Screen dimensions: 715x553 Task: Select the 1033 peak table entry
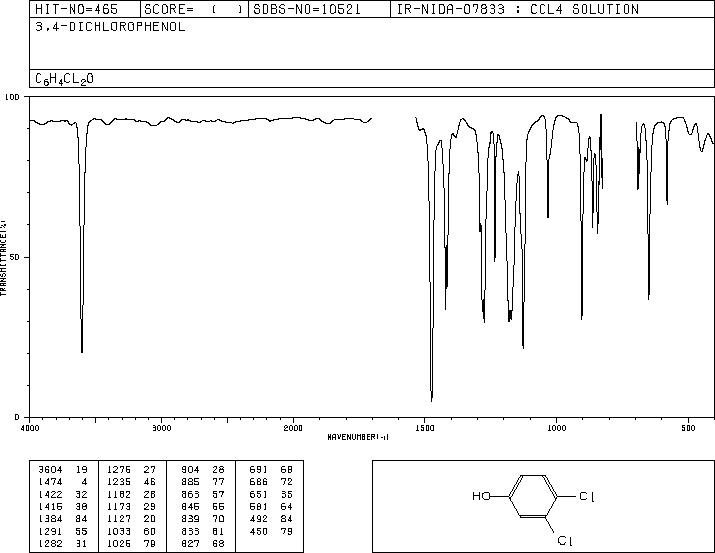coord(131,532)
